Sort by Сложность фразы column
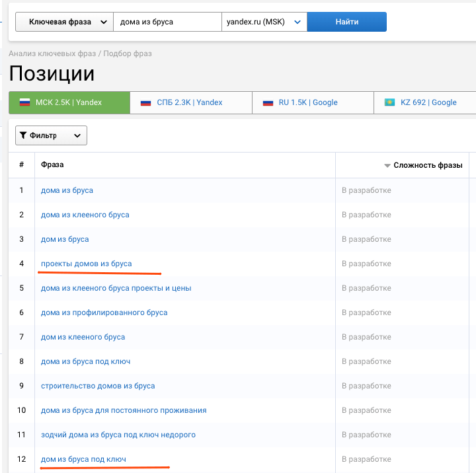The image size is (476, 473). [428, 165]
